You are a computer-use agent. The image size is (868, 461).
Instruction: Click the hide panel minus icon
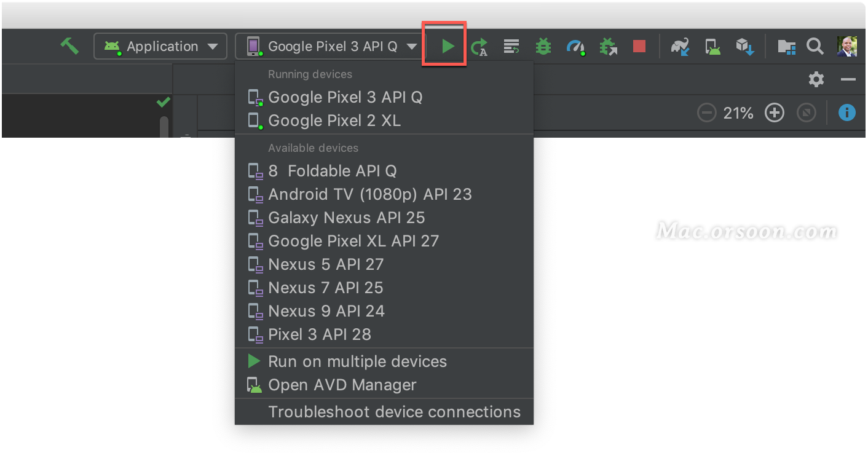point(848,79)
